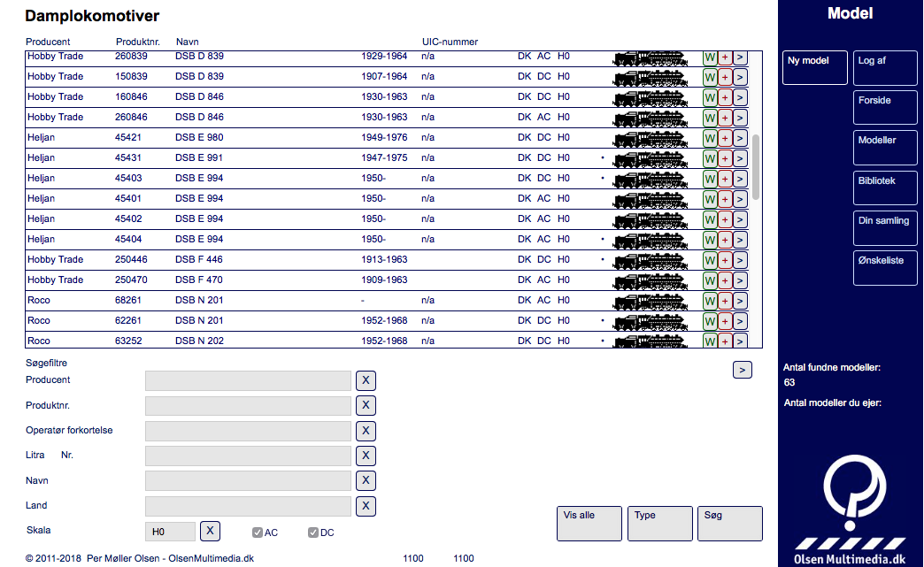The image size is (924, 567).
Task: Click the Navn filter input field
Action: pos(248,480)
